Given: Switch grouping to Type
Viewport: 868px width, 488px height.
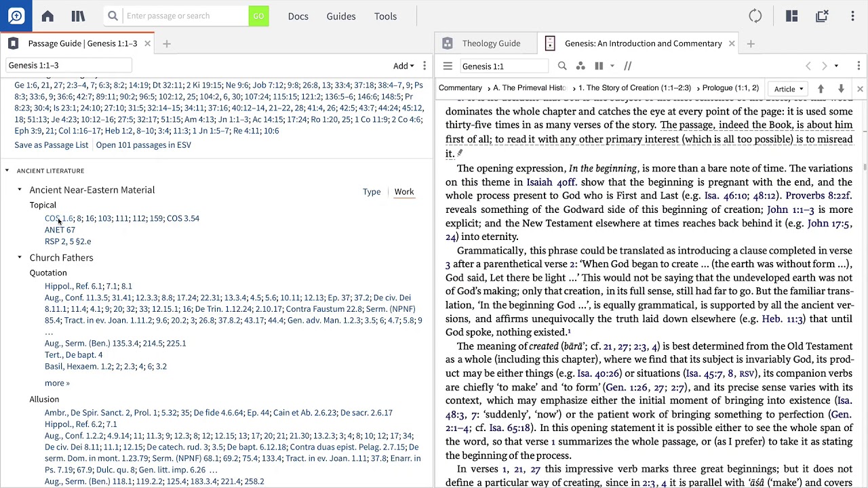Looking at the screenshot, I should tap(372, 192).
